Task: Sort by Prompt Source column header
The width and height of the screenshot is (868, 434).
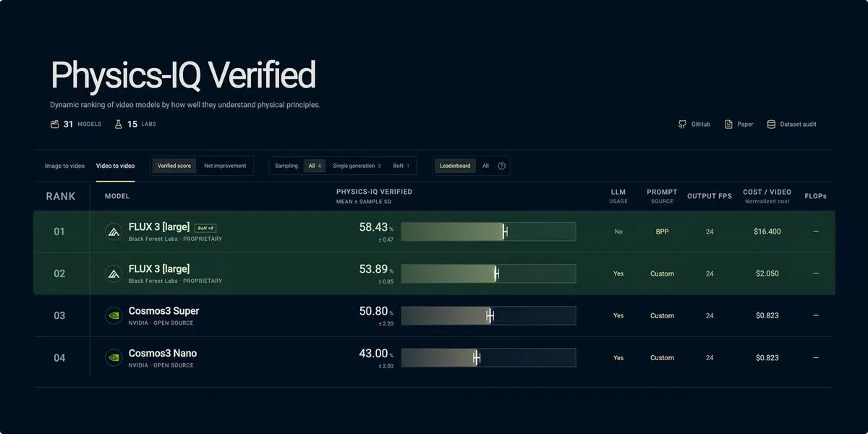Action: 662,196
